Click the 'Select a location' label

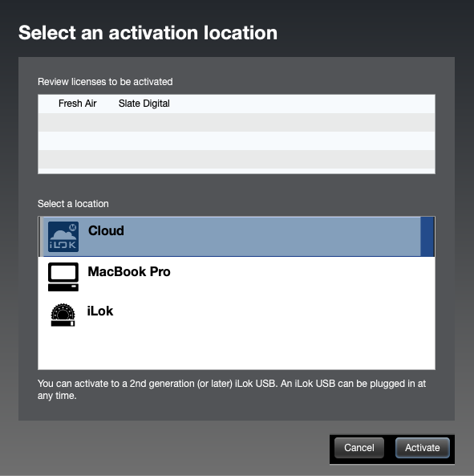(x=73, y=204)
